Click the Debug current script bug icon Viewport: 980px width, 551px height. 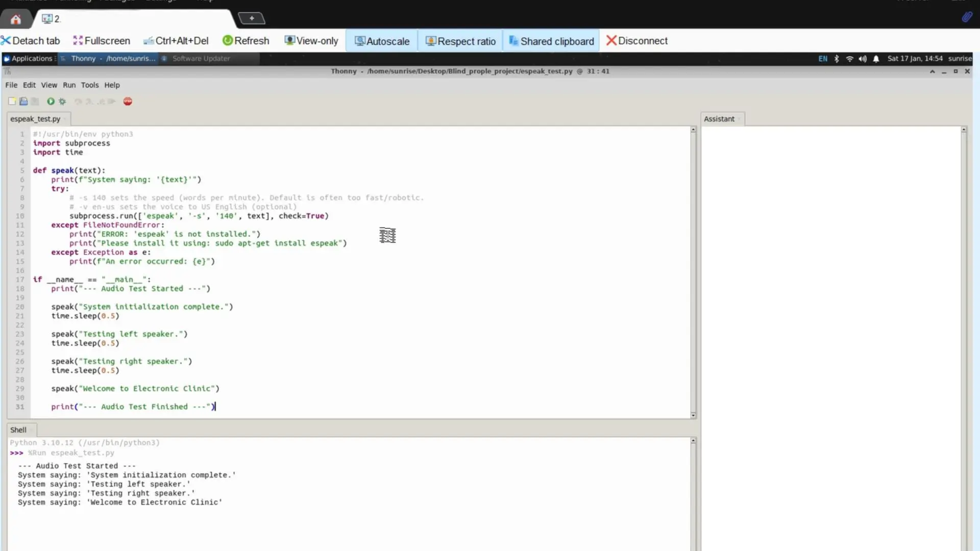(62, 102)
